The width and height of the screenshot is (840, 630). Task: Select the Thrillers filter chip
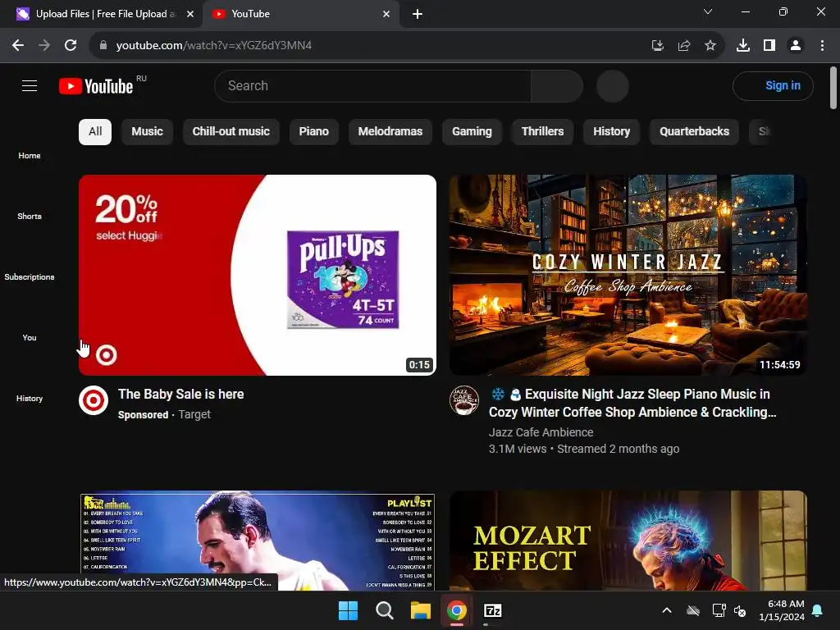pos(543,132)
